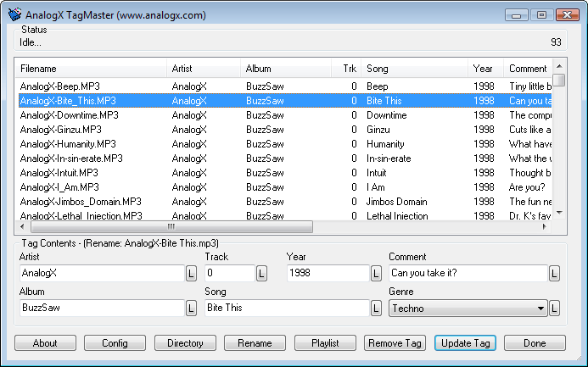Select the AnalogX-Humanity.MP3 row
The height and width of the screenshot is (367, 588).
(285, 144)
